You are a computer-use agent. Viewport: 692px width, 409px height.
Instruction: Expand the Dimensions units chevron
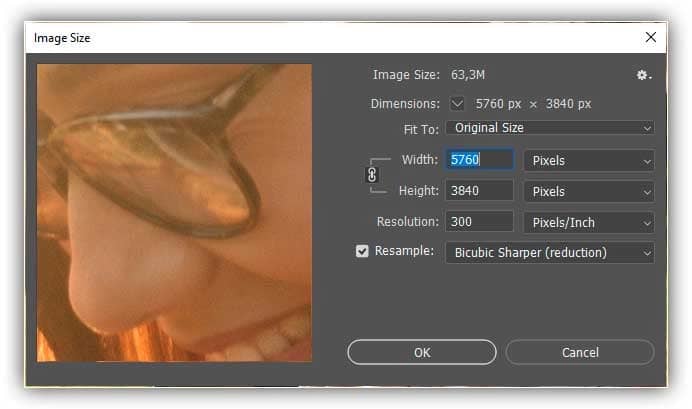(x=457, y=104)
